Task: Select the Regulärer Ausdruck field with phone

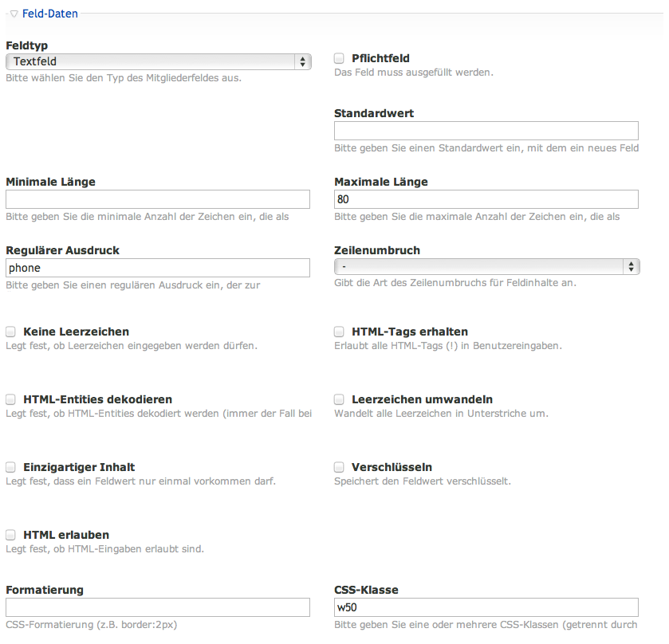Action: pyautogui.click(x=157, y=268)
